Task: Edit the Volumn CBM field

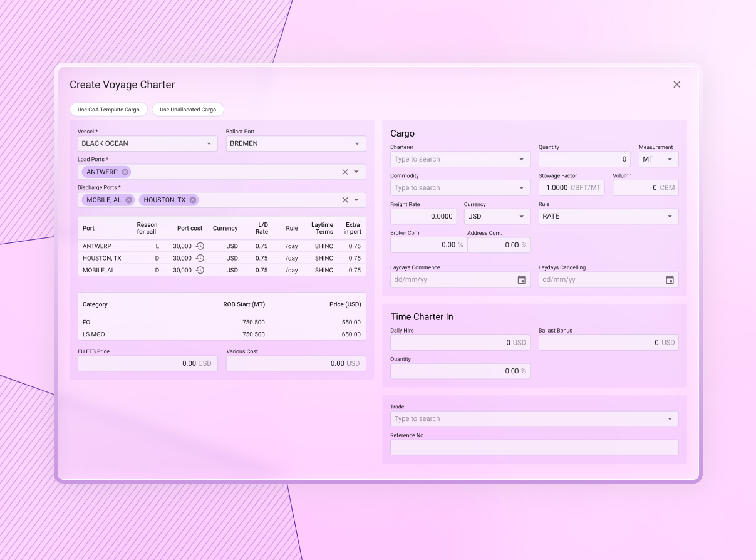Action: pos(646,187)
